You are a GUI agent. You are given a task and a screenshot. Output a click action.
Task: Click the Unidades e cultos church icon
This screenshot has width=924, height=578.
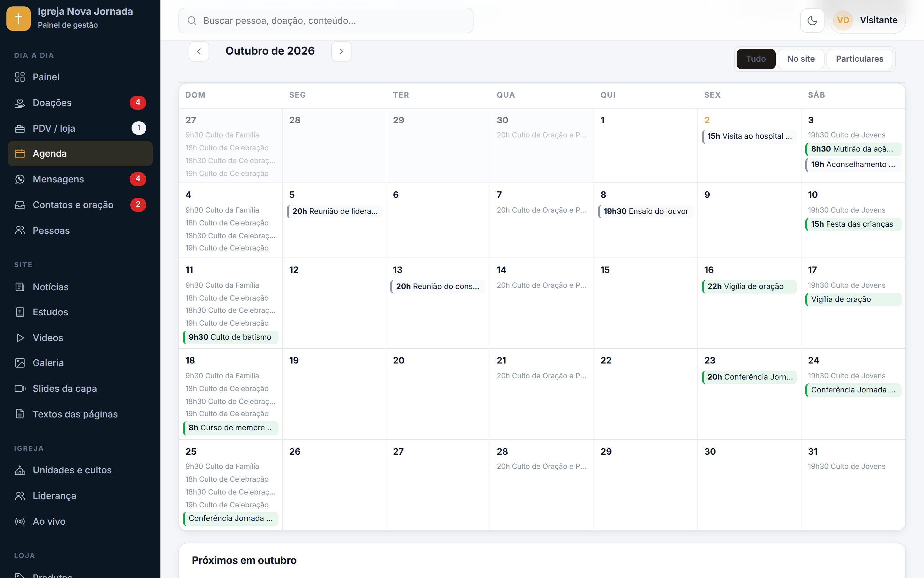point(20,470)
